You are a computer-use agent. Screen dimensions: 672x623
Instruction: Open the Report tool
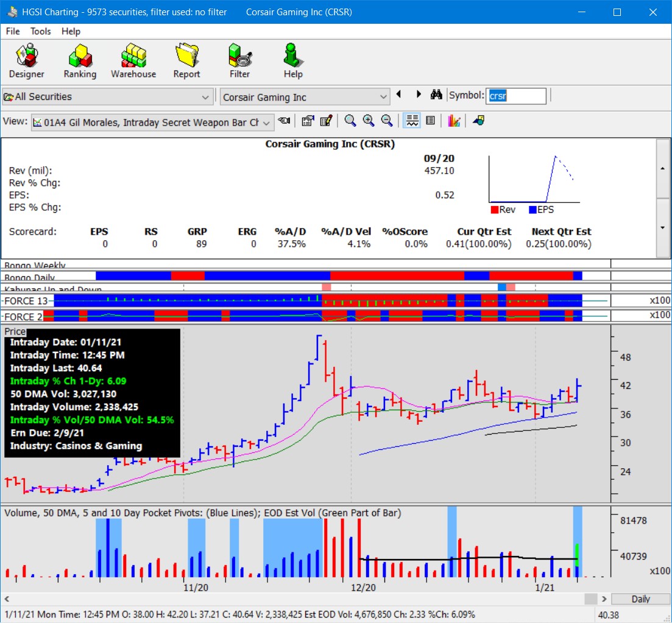click(x=186, y=61)
